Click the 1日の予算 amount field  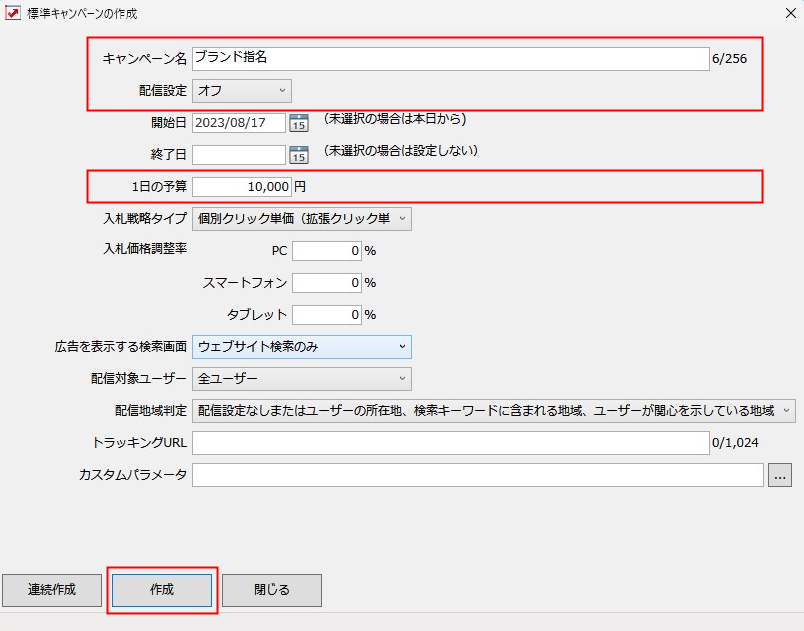point(242,187)
